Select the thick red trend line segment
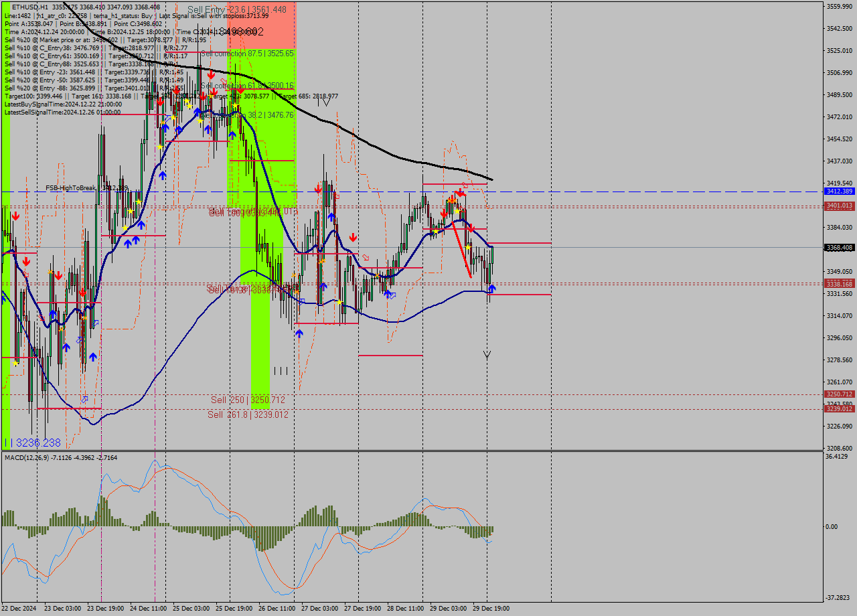This screenshot has width=857, height=616. pos(461,249)
